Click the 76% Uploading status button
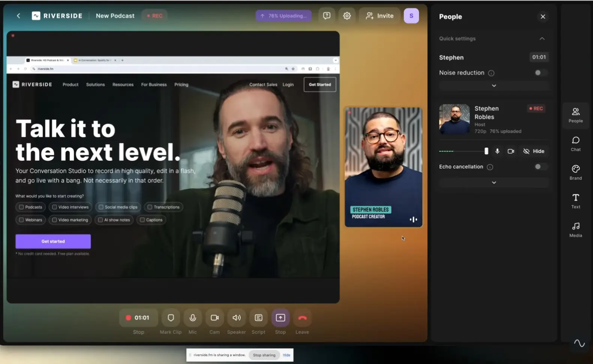Viewport: 593px width, 364px height. pos(284,16)
